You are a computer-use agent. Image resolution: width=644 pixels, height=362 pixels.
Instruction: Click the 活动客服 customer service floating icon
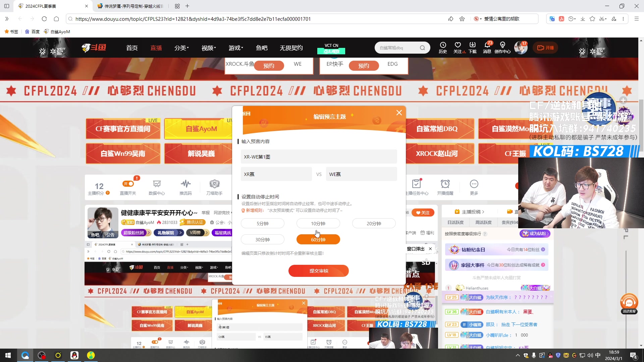[629, 304]
